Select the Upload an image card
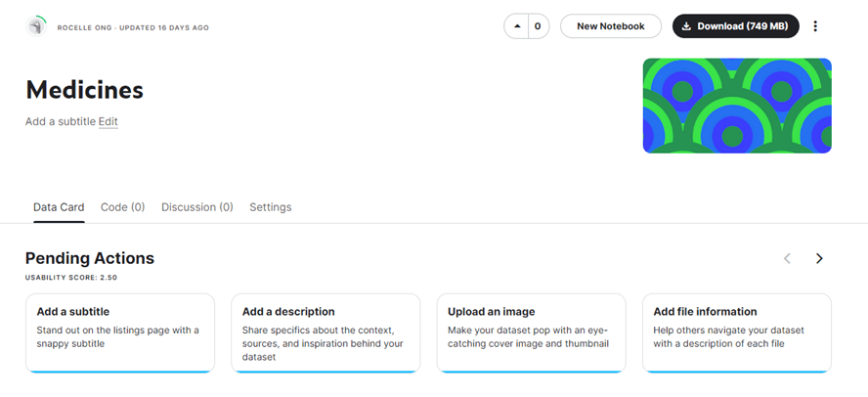 coord(531,332)
